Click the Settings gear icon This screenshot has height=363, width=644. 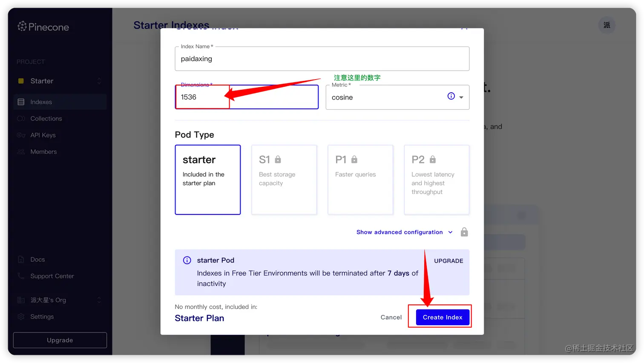pos(21,317)
